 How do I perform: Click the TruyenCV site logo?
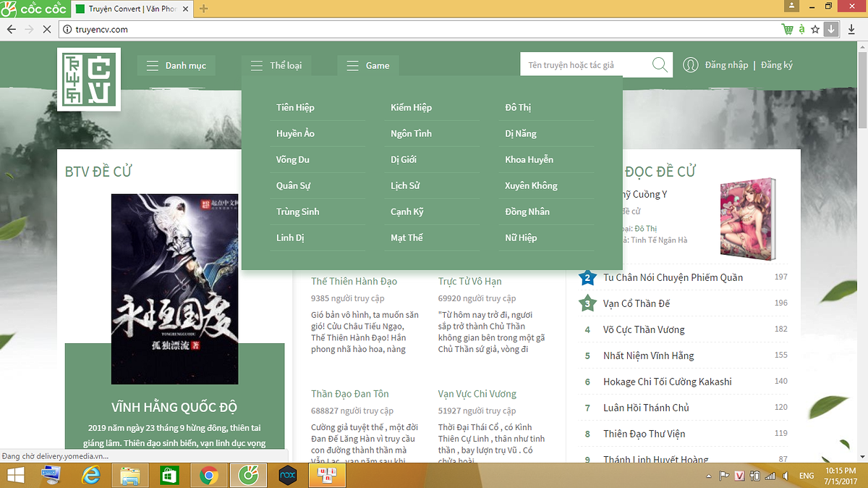89,80
